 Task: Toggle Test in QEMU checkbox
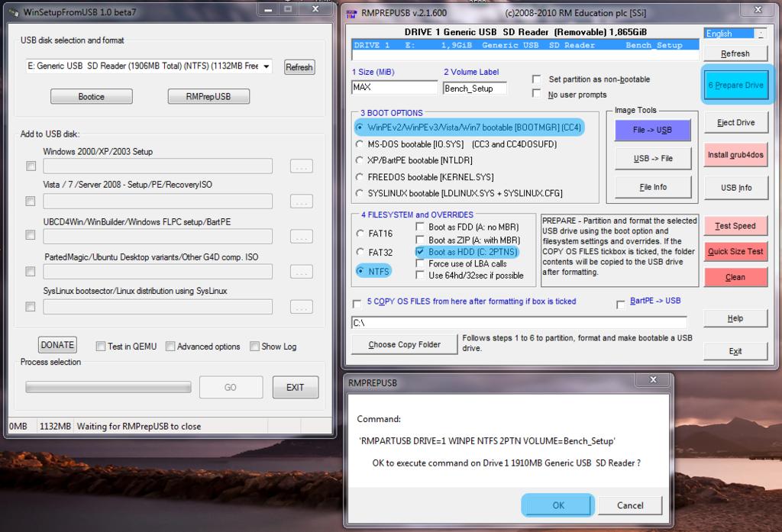(101, 346)
